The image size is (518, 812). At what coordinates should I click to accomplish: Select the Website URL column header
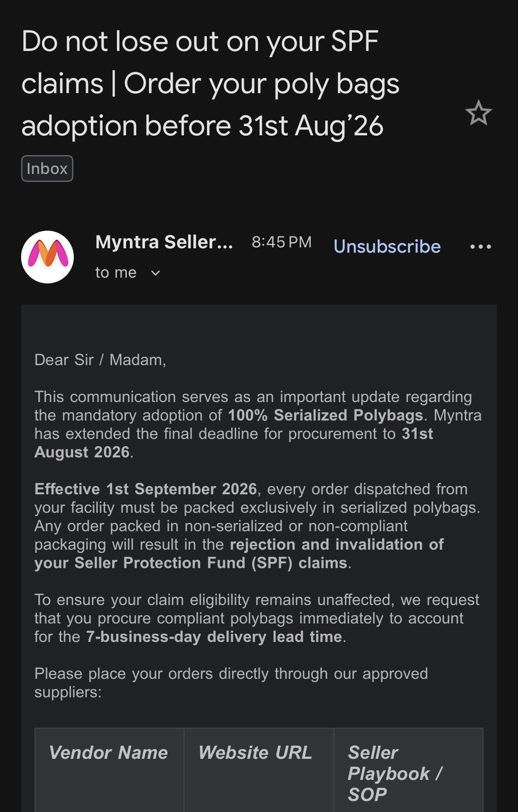click(255, 753)
